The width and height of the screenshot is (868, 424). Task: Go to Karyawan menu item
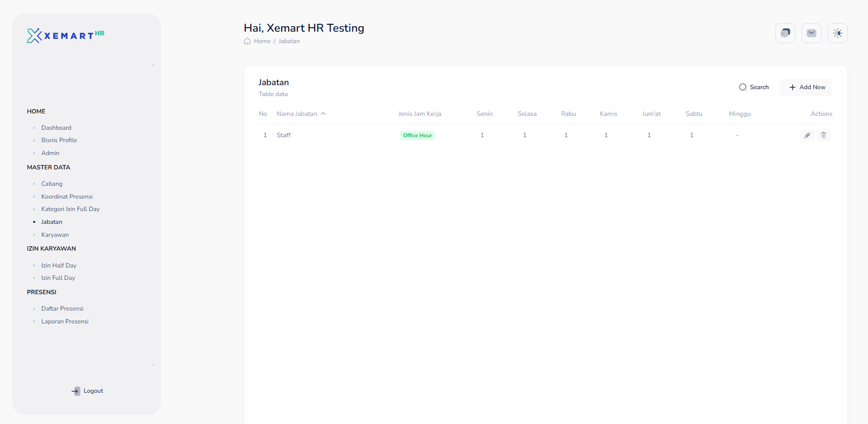pyautogui.click(x=55, y=235)
